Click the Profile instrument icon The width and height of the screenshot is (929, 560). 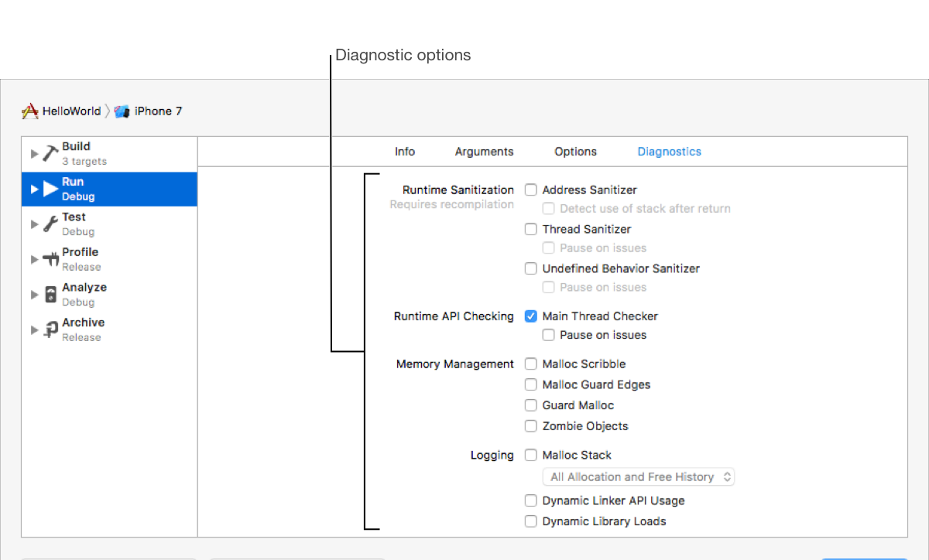[x=50, y=259]
